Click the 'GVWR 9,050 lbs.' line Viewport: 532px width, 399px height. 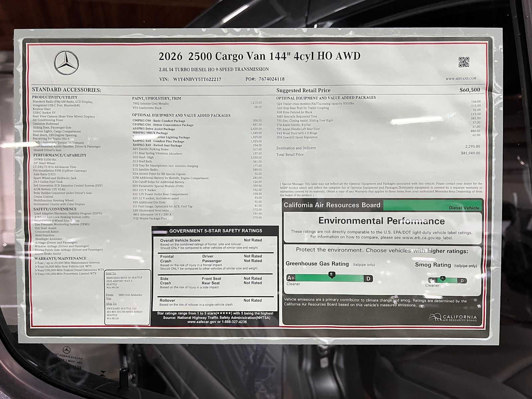45,160
